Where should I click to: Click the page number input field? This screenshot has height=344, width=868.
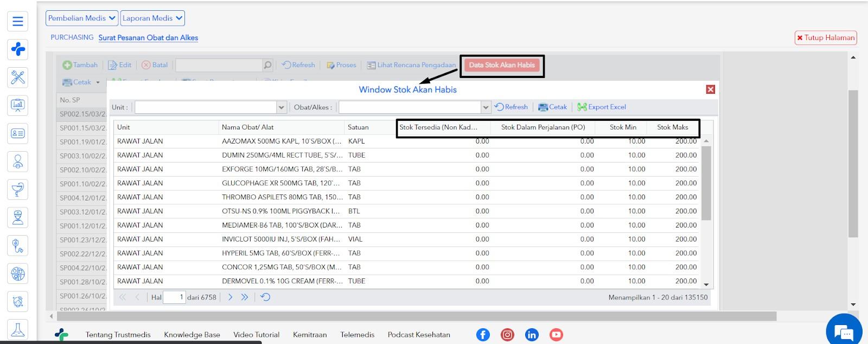pos(174,297)
